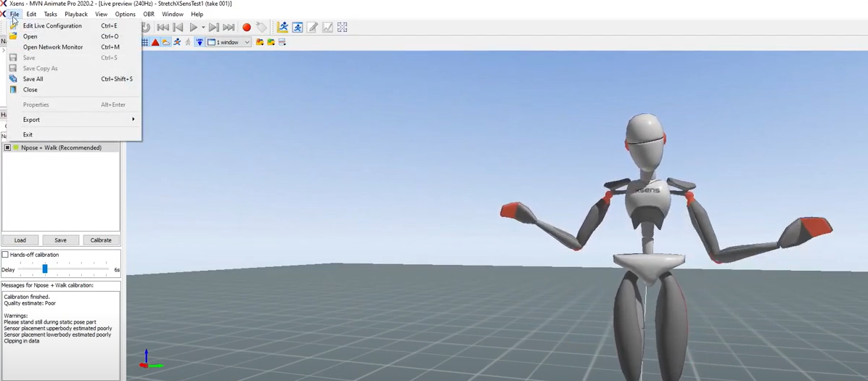Click the red triangle icon
This screenshot has height=381, width=868.
155,42
